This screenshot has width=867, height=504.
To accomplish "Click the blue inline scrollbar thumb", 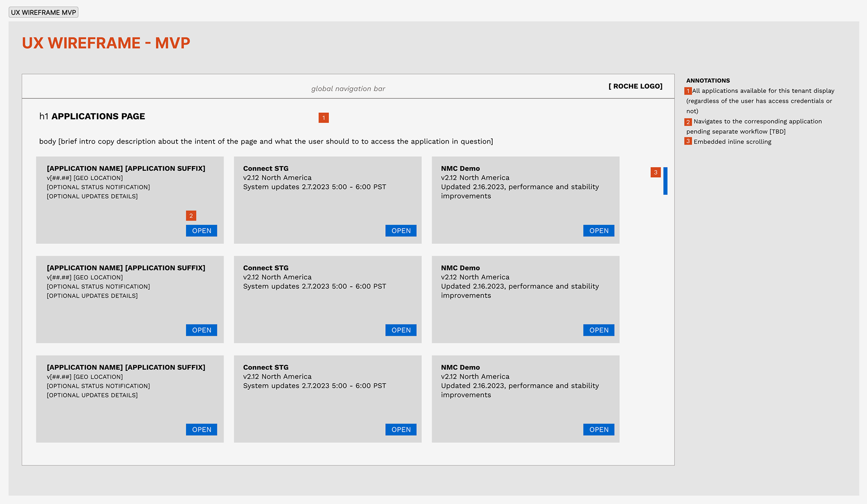I will [665, 181].
